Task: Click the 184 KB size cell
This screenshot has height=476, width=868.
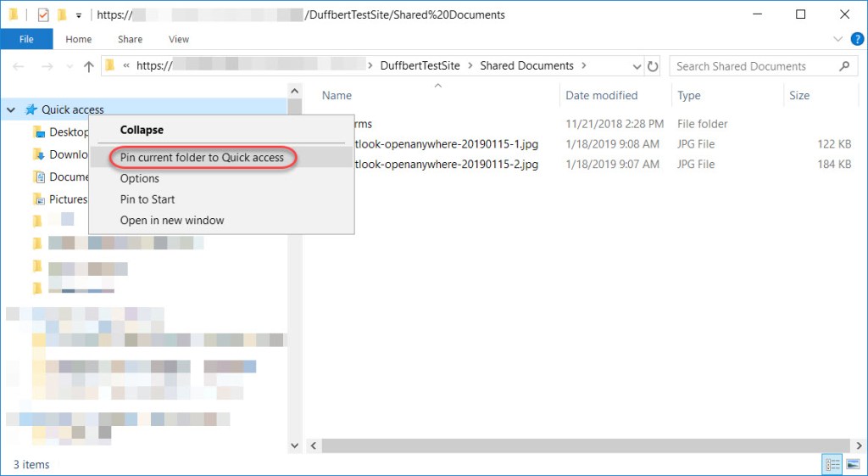Action: [834, 164]
